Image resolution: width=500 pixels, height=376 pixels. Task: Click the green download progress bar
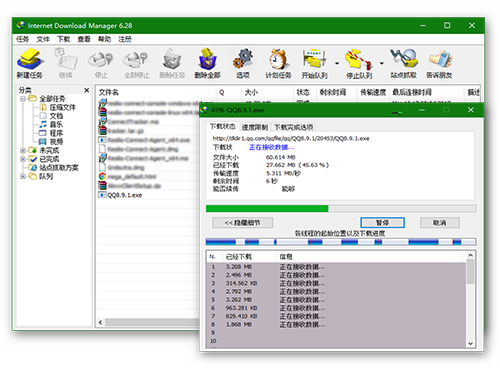(341, 209)
